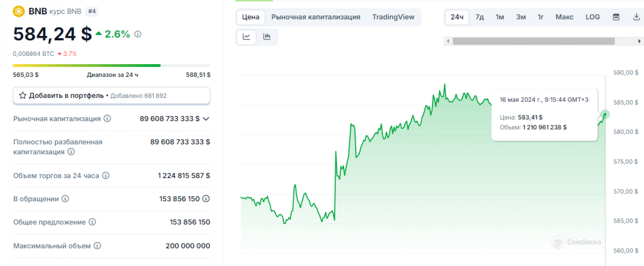Click the info icon next to Рыночная капитализация
Screen dimensions: 644x266
(x=107, y=119)
